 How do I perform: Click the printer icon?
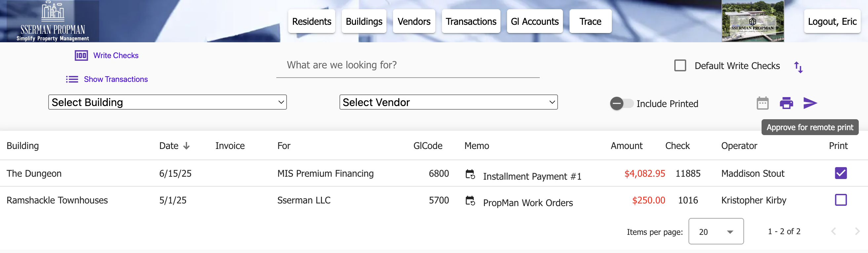tap(786, 103)
